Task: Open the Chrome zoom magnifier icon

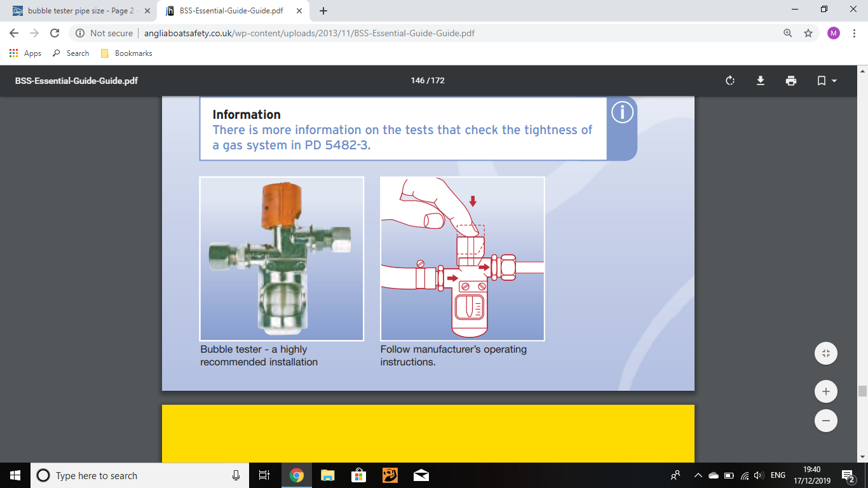Action: pos(788,33)
